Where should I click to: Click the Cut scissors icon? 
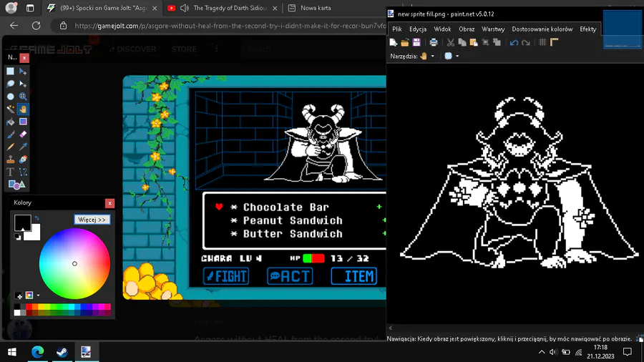pos(451,42)
